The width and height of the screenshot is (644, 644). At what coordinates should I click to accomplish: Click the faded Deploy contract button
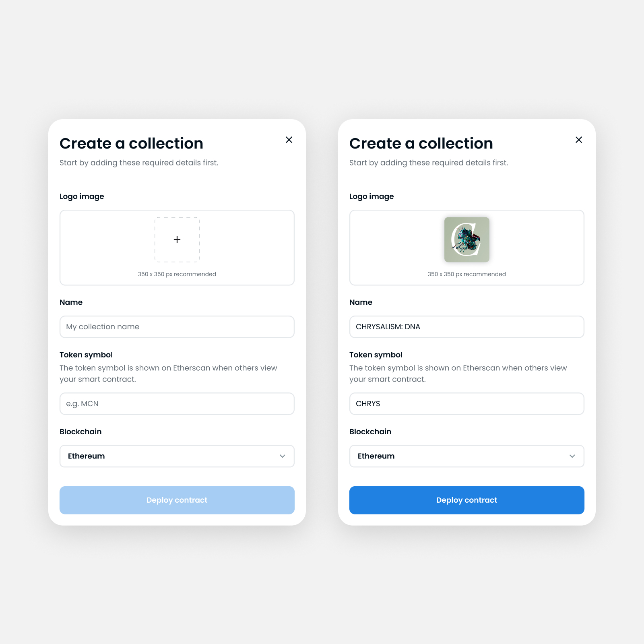point(177,500)
